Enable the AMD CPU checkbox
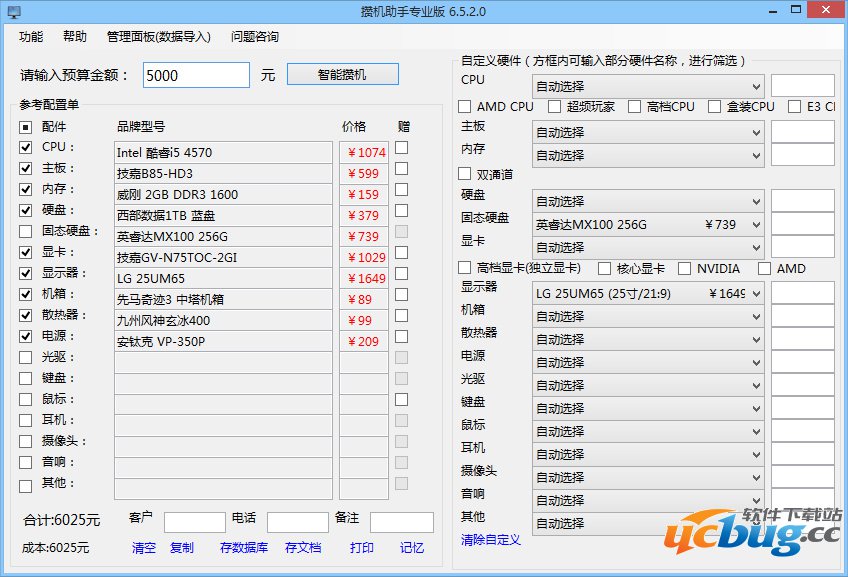848x577 pixels. (x=465, y=106)
